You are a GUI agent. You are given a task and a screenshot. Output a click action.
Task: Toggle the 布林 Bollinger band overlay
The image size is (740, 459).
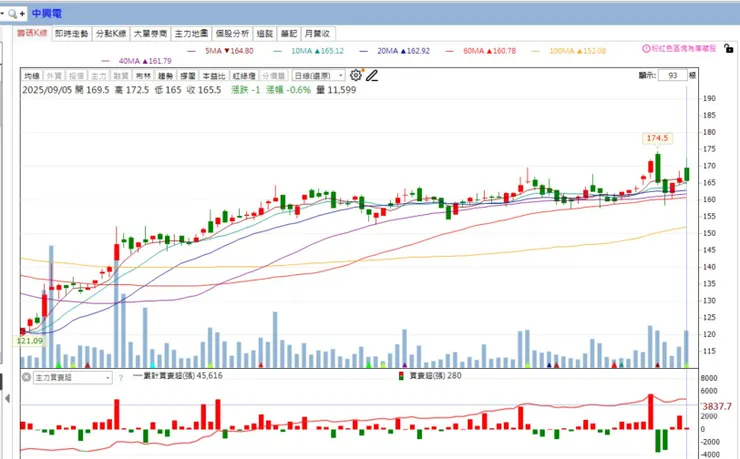[143, 75]
